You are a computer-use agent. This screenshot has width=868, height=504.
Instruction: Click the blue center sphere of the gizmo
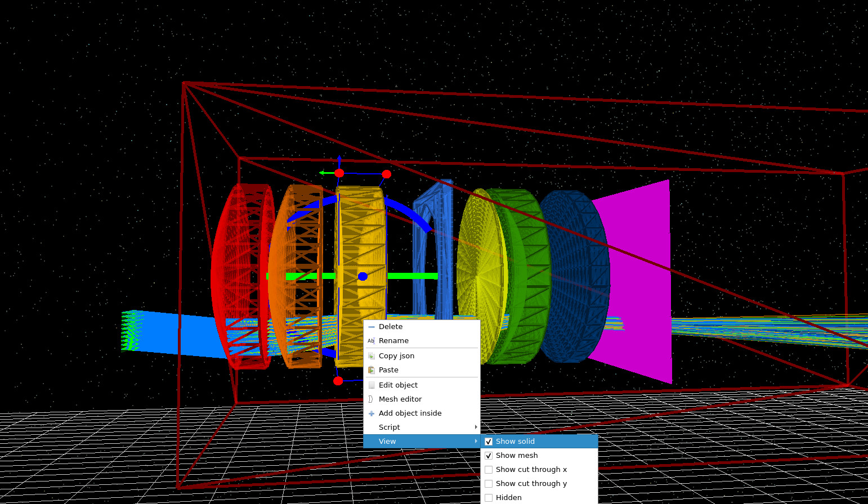tap(363, 276)
